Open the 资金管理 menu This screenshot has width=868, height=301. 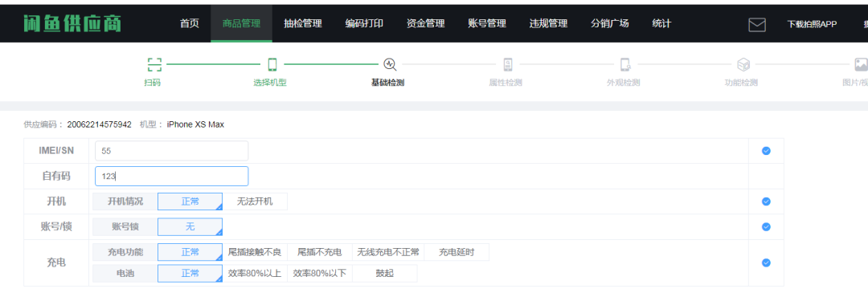(x=426, y=23)
